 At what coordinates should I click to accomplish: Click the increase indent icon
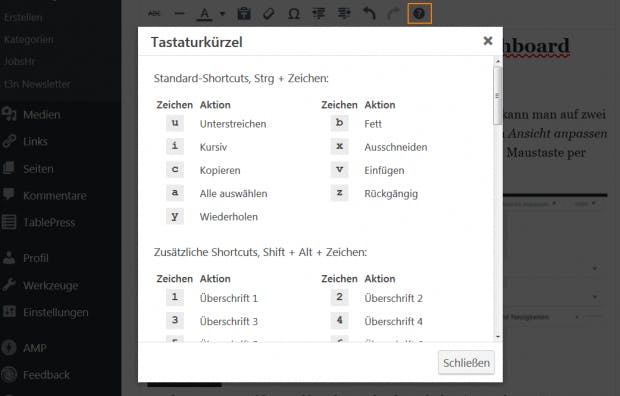point(344,14)
